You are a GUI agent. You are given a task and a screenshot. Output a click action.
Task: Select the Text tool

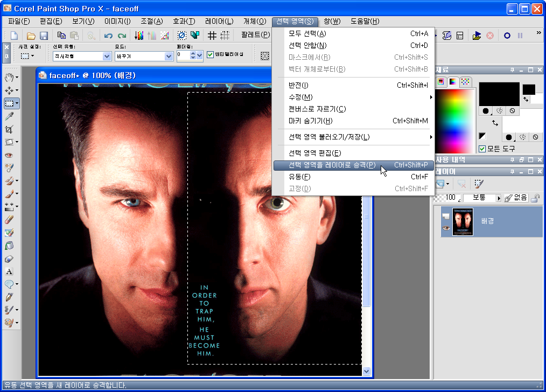(9, 271)
